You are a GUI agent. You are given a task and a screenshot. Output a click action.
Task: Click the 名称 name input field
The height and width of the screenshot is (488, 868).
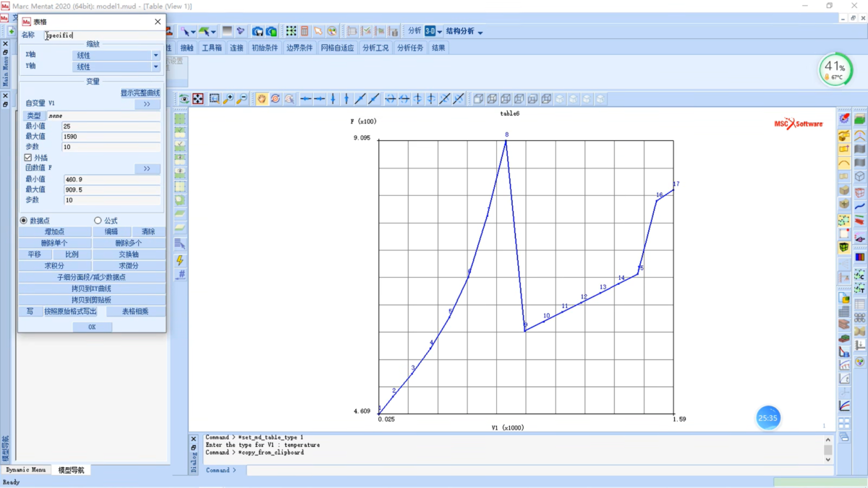(102, 35)
